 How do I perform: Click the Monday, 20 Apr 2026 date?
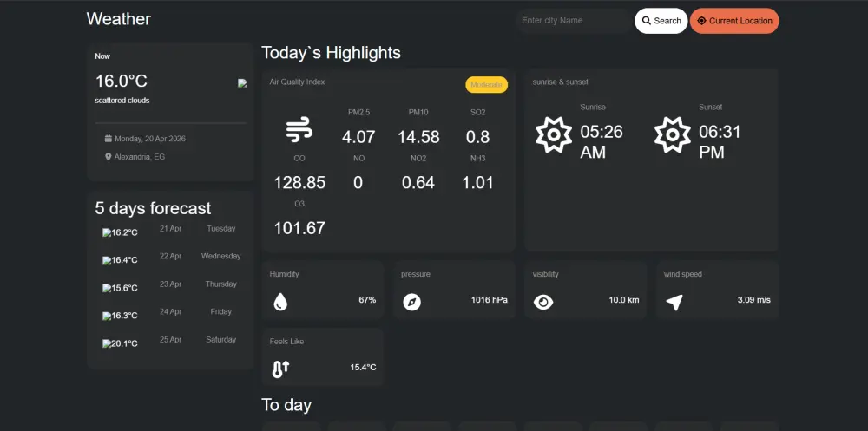150,139
